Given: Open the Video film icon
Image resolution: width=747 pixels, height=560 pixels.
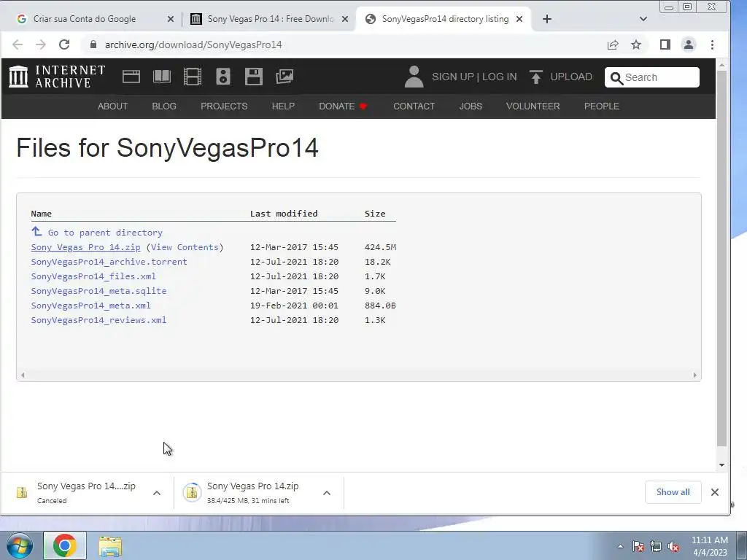Looking at the screenshot, I should tap(193, 77).
